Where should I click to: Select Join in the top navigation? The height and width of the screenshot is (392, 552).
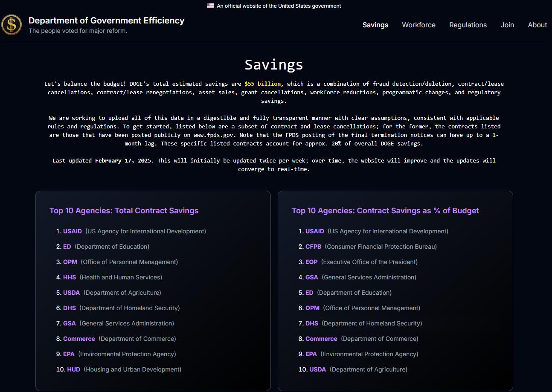(507, 25)
